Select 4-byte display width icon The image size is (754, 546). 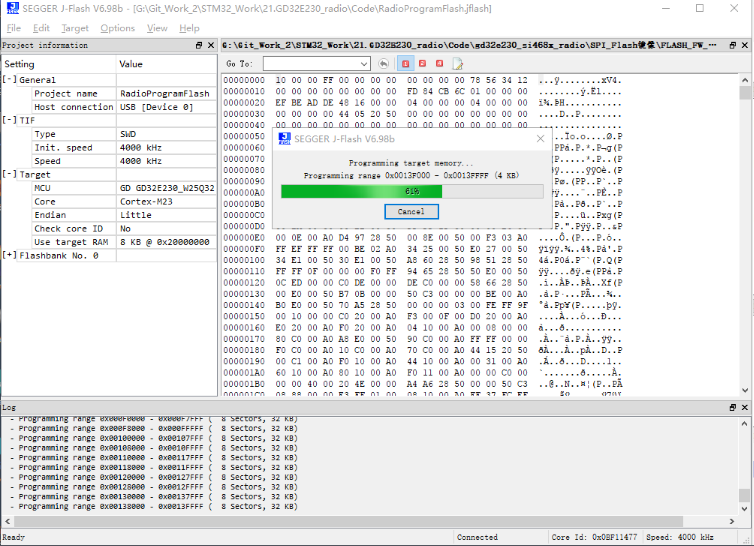[440, 63]
